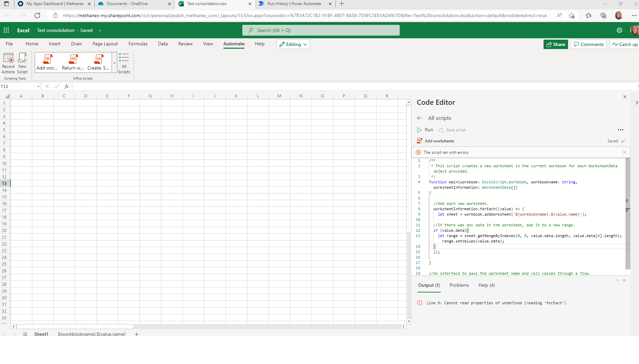
Task: Go back to All scripts list
Action: (x=420, y=118)
